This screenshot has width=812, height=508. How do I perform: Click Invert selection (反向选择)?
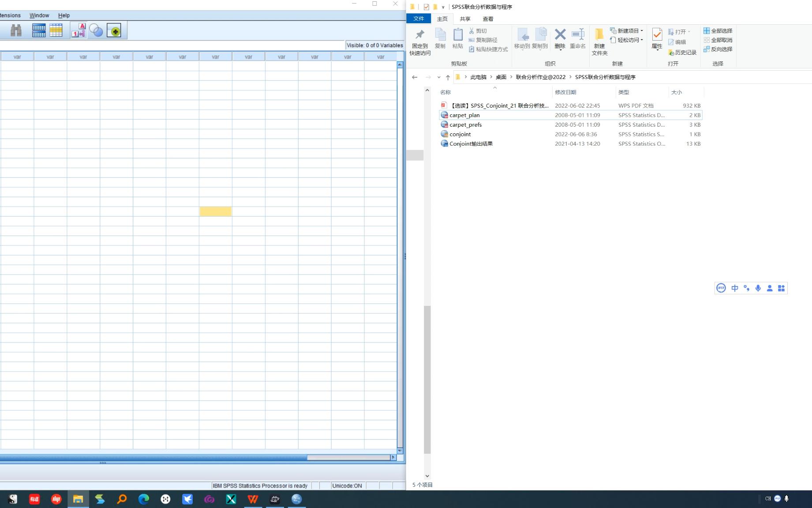pos(718,49)
